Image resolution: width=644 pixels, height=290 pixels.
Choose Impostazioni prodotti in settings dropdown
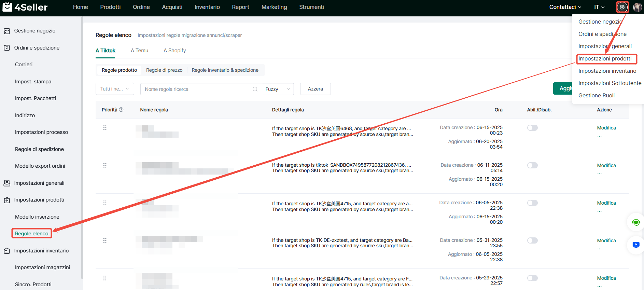coord(605,59)
